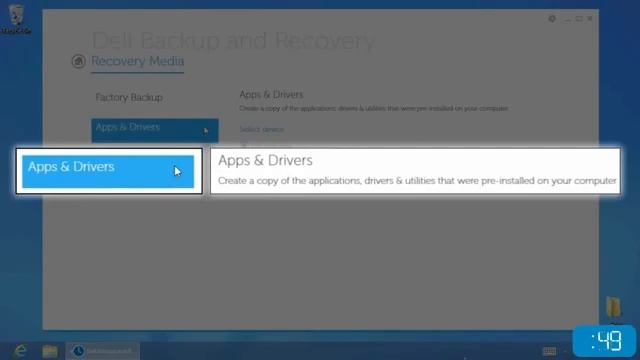Click the 'Select device' label

[x=262, y=129]
